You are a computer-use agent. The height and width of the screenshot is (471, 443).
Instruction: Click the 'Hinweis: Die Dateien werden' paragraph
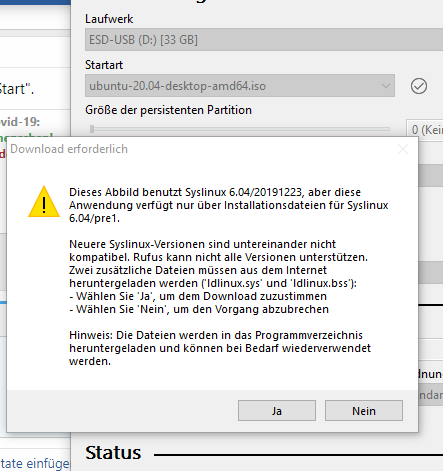click(x=220, y=348)
